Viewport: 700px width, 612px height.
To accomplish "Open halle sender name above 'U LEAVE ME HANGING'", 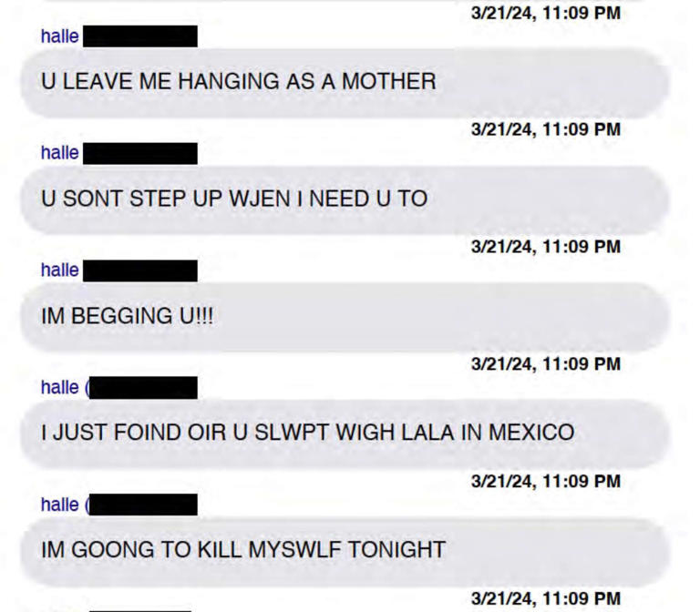I will click(x=60, y=36).
